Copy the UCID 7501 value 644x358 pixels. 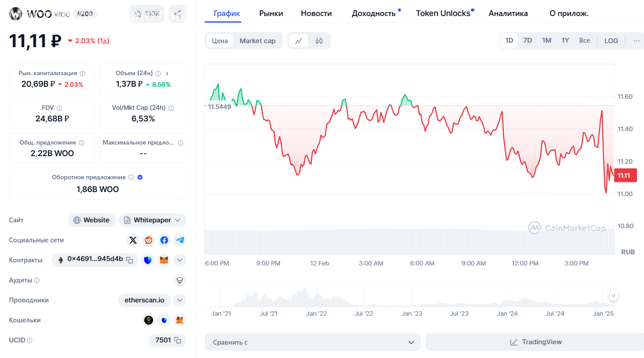(x=178, y=340)
